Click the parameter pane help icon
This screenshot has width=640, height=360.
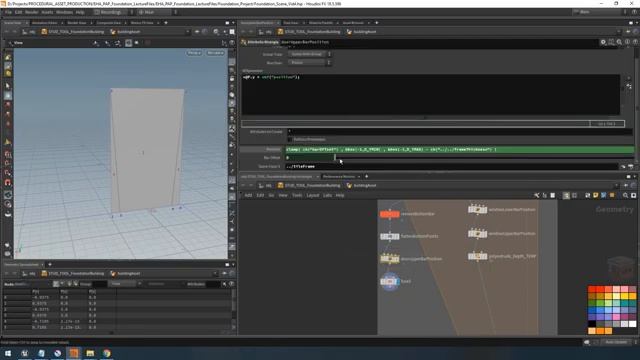tap(635, 42)
